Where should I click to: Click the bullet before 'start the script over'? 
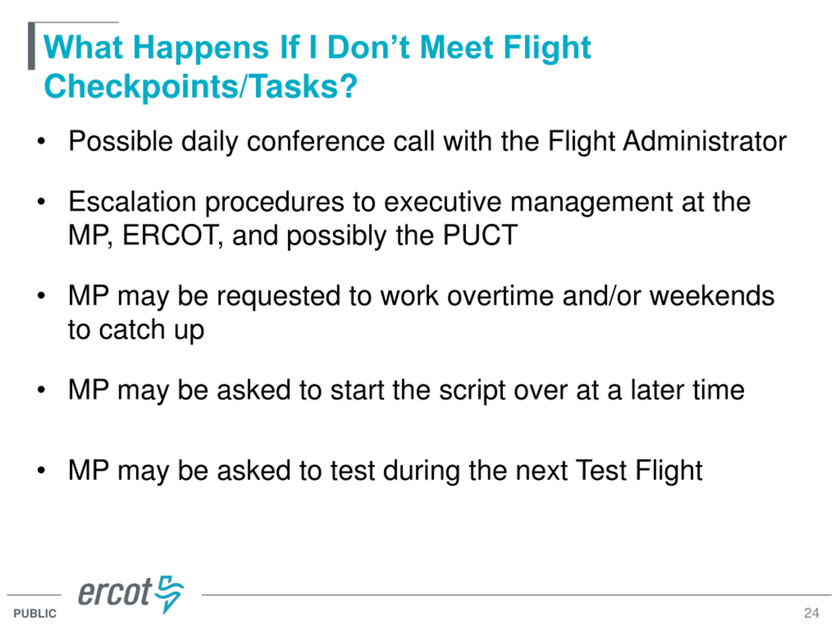click(x=41, y=390)
